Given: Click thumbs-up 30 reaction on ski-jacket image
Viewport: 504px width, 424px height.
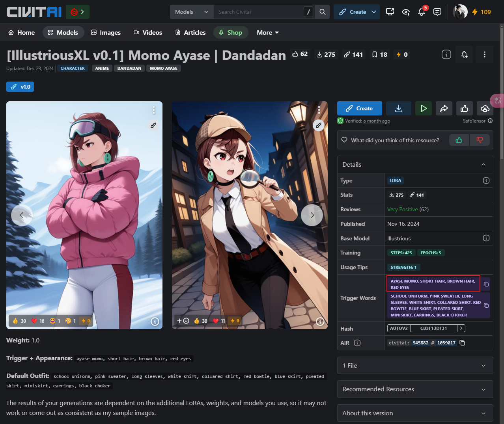Looking at the screenshot, I should coord(19,321).
